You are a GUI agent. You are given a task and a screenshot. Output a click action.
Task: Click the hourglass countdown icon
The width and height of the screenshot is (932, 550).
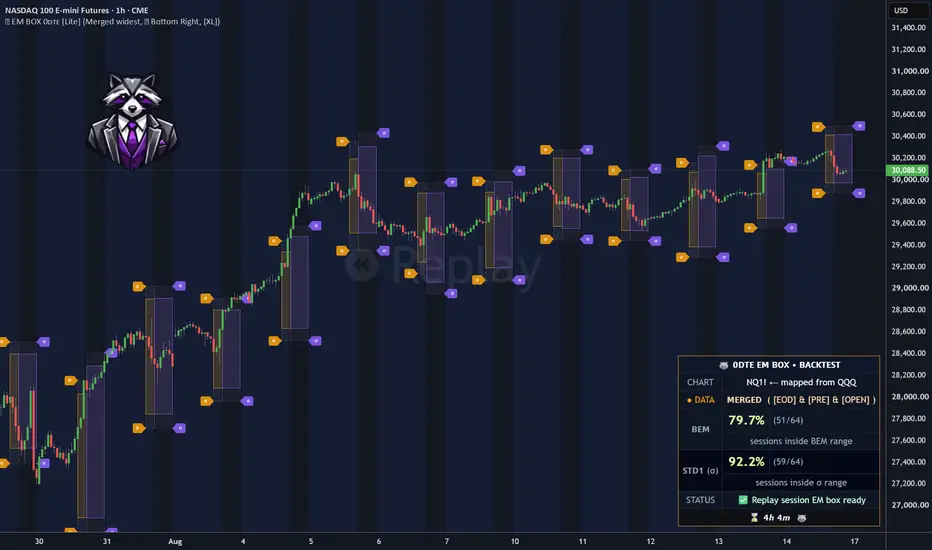pyautogui.click(x=754, y=518)
